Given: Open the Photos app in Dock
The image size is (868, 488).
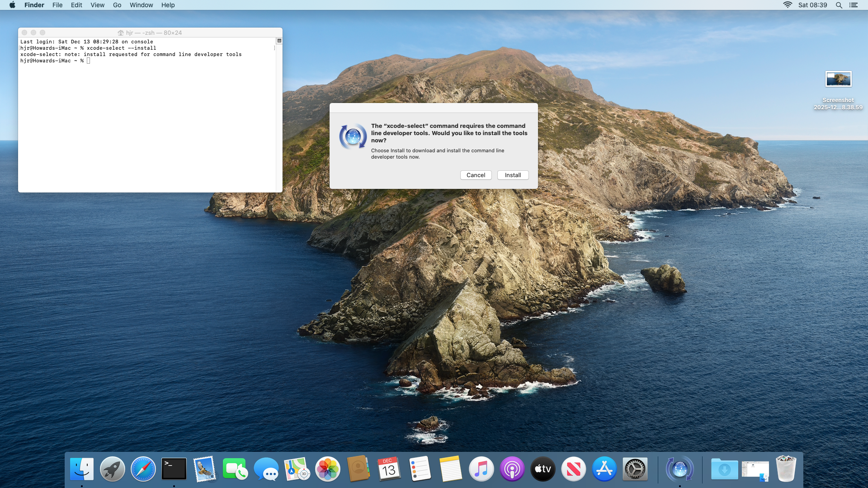Looking at the screenshot, I should click(x=328, y=469).
